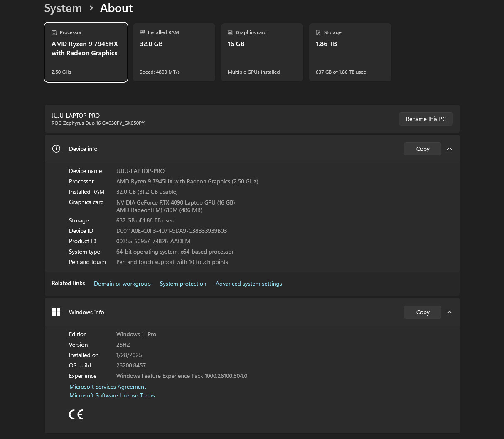Click the Graphics card icon

tap(230, 32)
